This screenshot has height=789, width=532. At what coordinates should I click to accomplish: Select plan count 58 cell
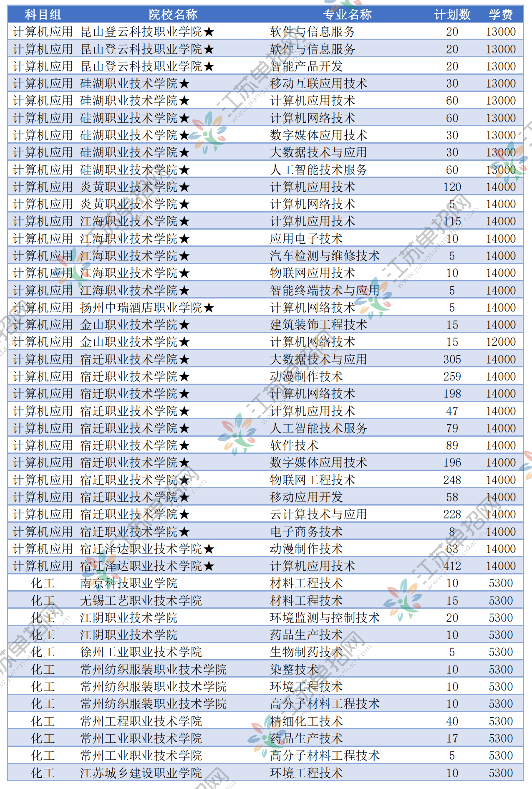coord(452,497)
